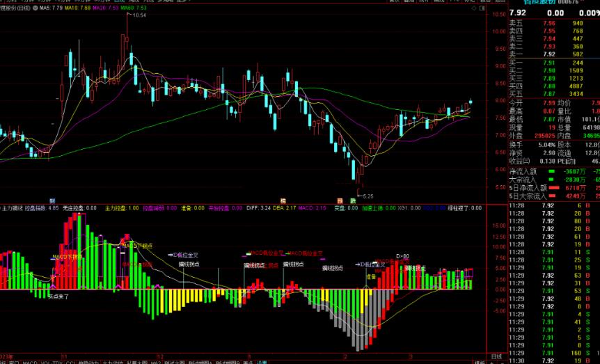Select the DEA: 2.17 value
The height and width of the screenshot is (364, 600).
click(284, 208)
